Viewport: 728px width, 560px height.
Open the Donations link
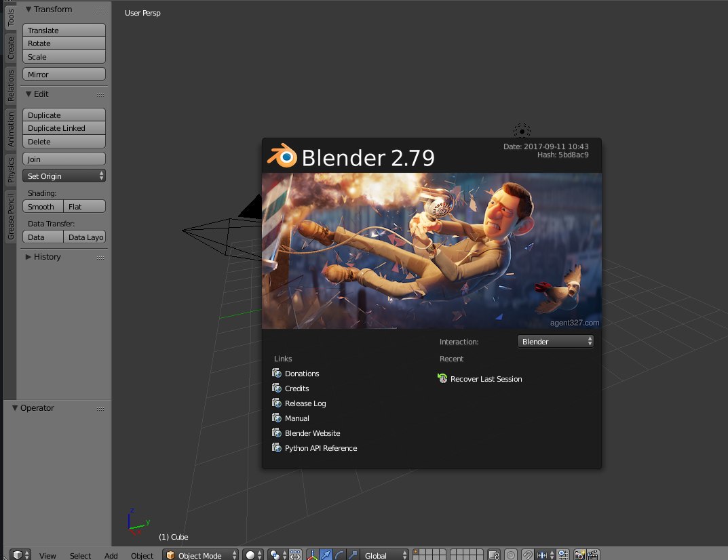tap(302, 374)
